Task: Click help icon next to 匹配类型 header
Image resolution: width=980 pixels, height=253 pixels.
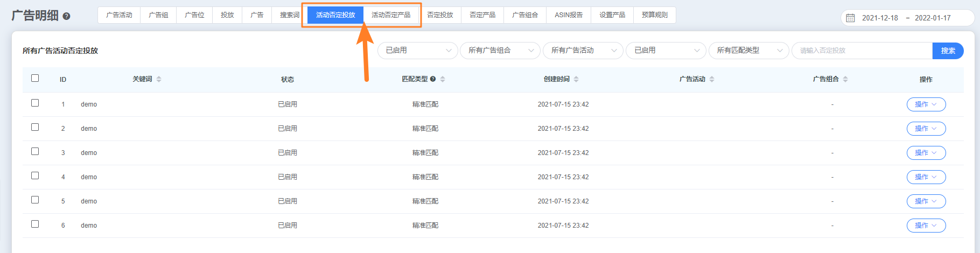Action: [433, 79]
